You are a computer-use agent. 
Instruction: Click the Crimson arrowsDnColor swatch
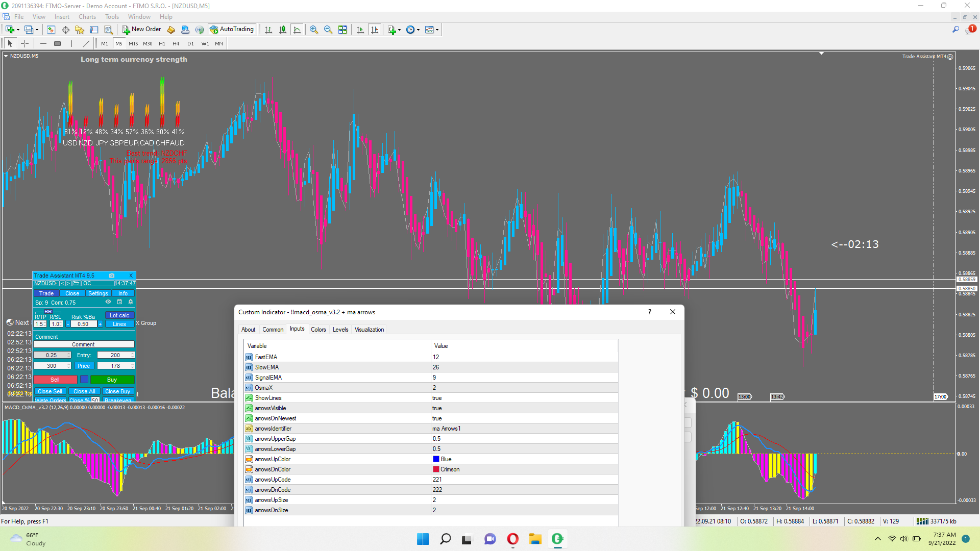436,469
